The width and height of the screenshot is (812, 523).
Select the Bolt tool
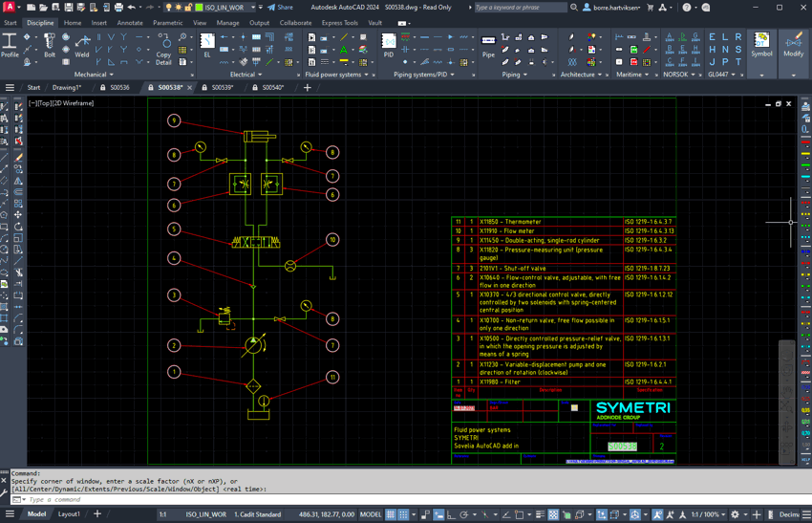50,45
